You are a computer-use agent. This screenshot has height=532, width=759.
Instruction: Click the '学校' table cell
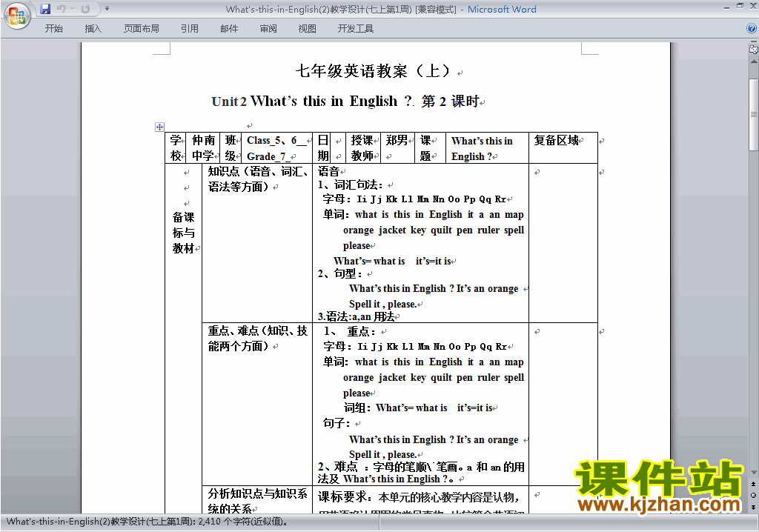tap(176, 147)
